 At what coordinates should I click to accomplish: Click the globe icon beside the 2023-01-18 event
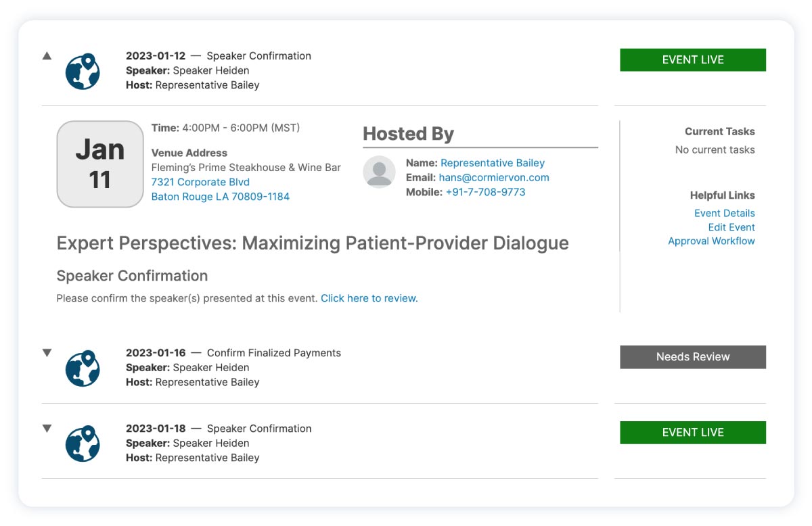point(82,444)
